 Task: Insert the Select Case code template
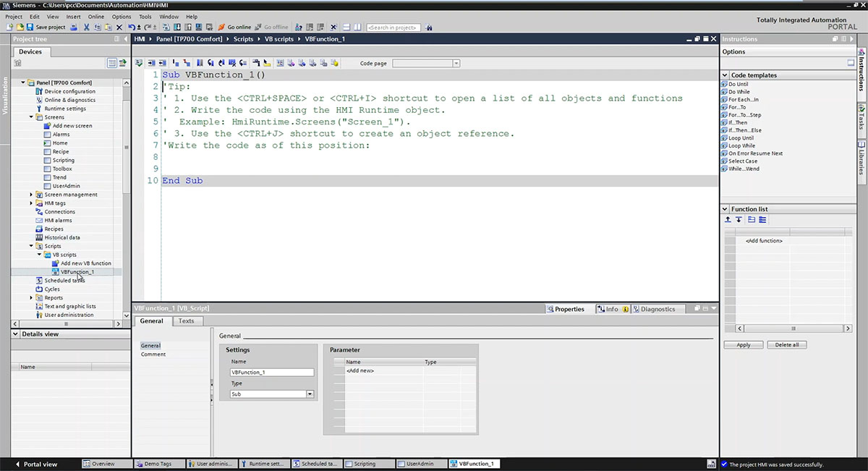coord(739,161)
